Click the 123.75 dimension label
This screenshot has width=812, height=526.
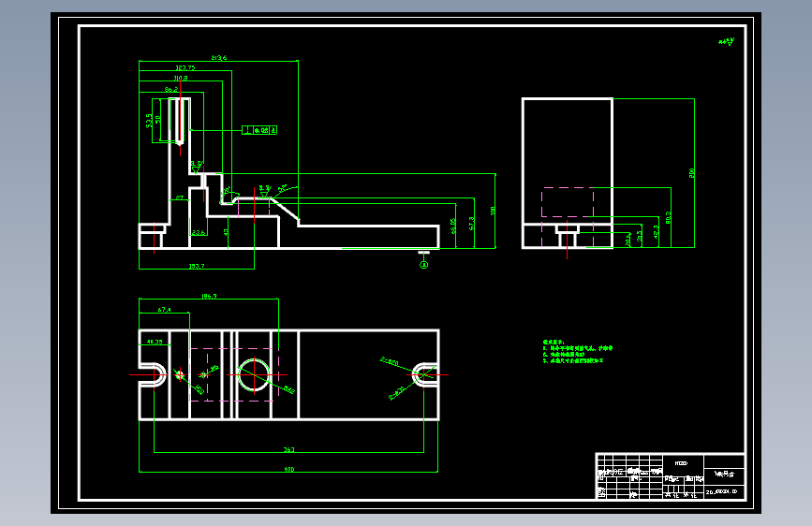[x=185, y=67]
